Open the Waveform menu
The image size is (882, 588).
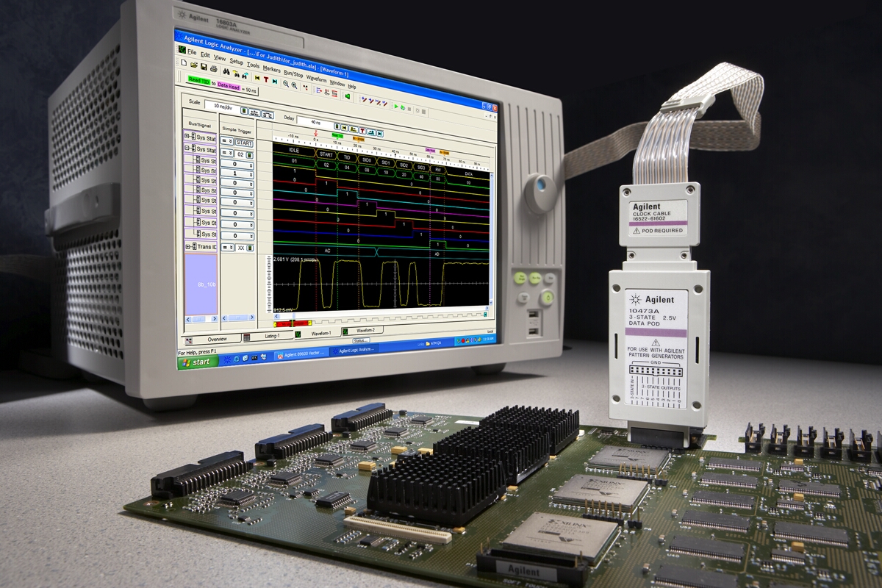[x=316, y=79]
